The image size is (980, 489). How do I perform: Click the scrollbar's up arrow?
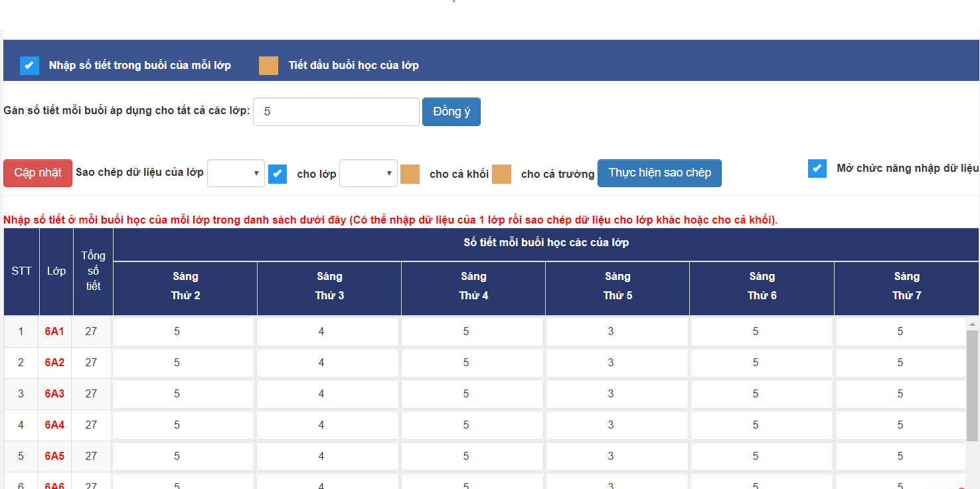pos(972,324)
